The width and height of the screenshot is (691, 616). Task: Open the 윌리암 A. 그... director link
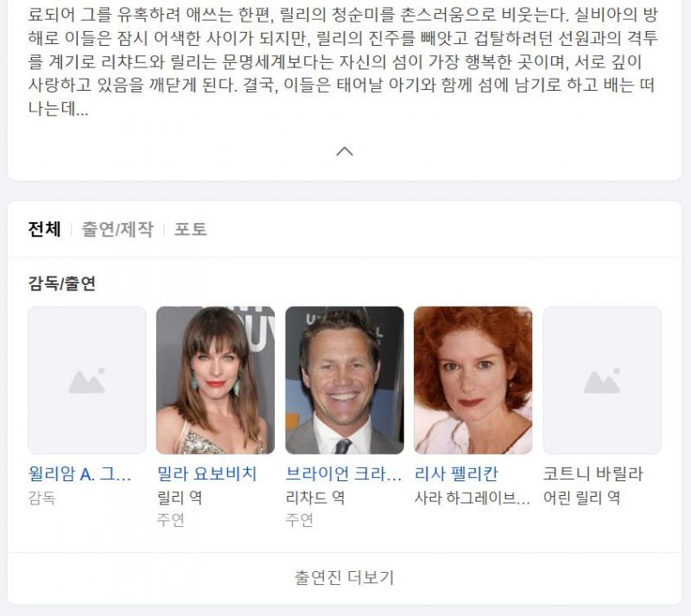pyautogui.click(x=79, y=474)
